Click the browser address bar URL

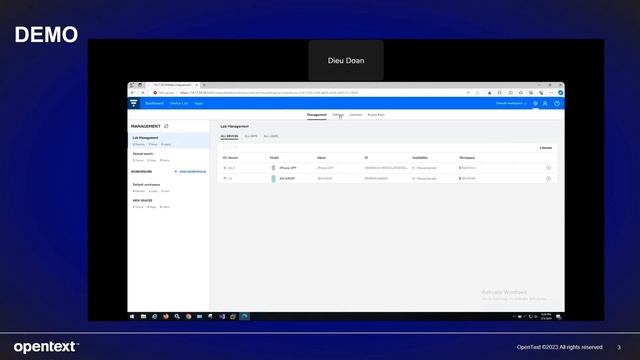click(x=269, y=93)
